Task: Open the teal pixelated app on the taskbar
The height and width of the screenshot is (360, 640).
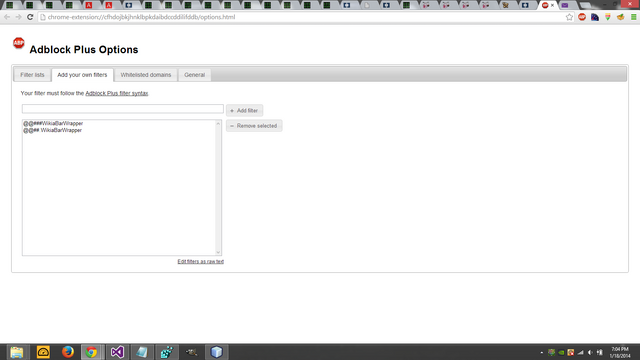Action: pyautogui.click(x=167, y=352)
